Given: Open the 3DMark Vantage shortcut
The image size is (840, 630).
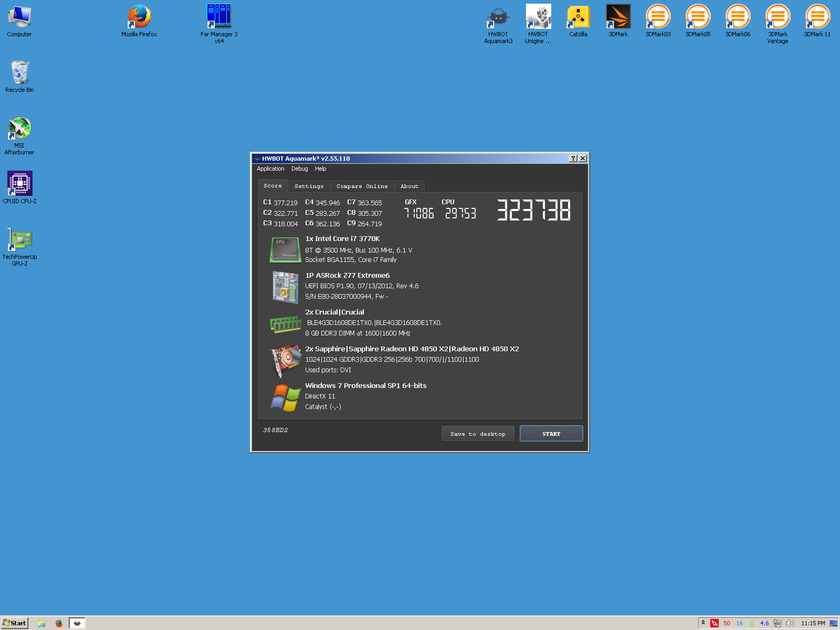Looking at the screenshot, I should point(778,24).
